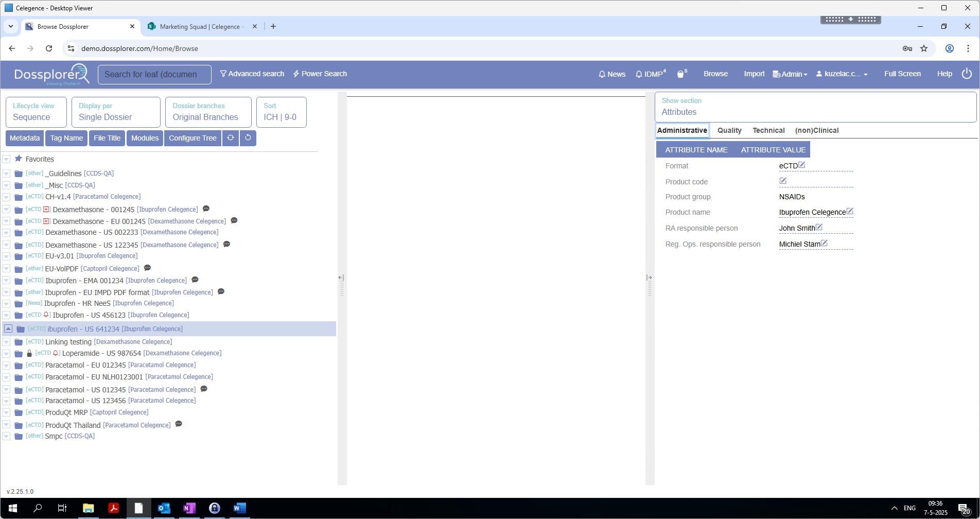
Task: Edit the Reg. Ops. responsible person value
Action: tap(825, 243)
